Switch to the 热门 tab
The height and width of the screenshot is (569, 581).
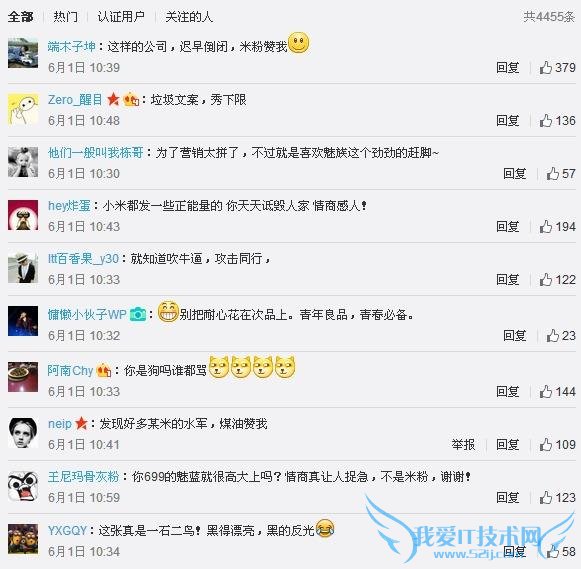pos(66,17)
